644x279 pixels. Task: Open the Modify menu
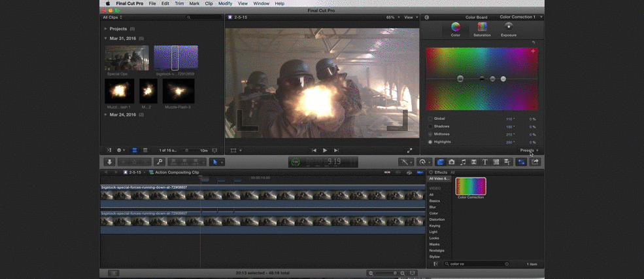pyautogui.click(x=225, y=3)
